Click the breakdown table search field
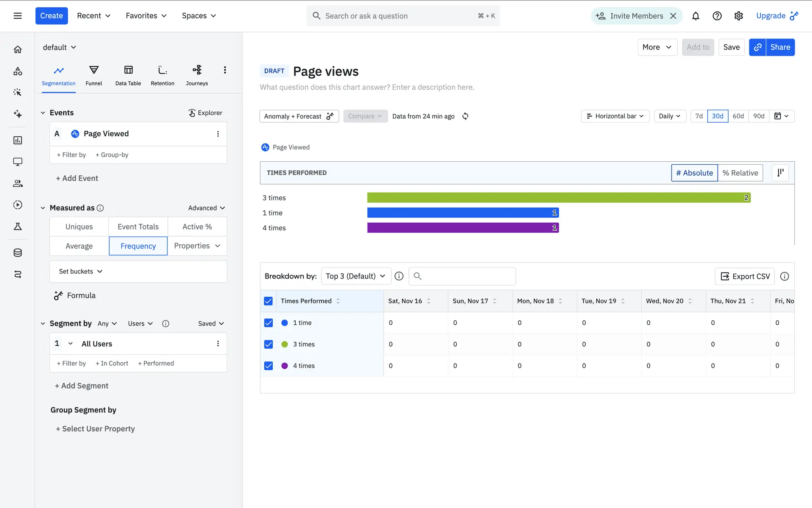 (x=462, y=276)
